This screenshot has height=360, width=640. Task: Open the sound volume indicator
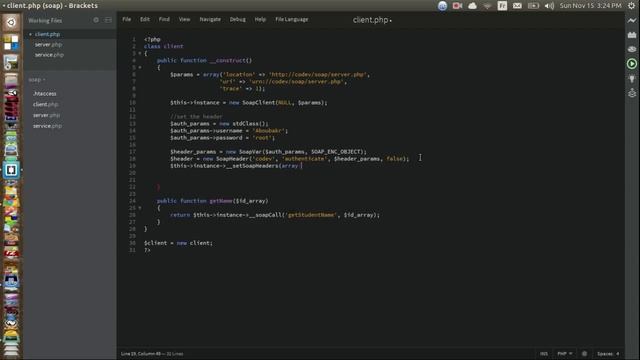pos(549,6)
